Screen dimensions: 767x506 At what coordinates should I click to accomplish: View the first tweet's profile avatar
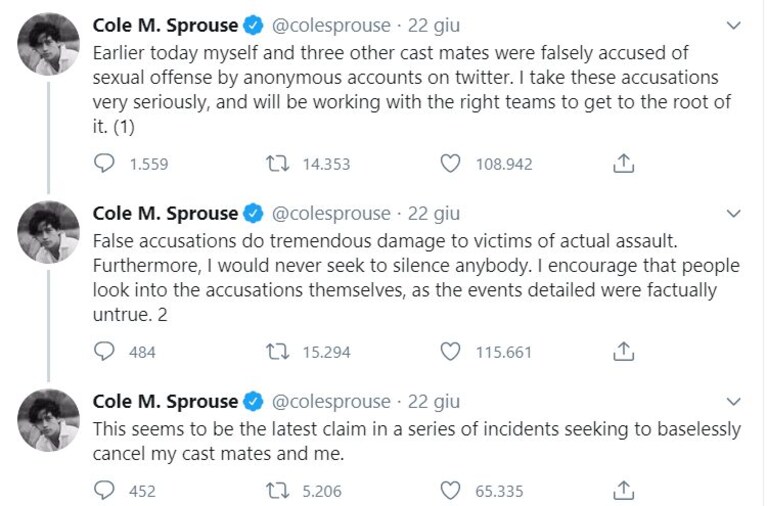(48, 44)
